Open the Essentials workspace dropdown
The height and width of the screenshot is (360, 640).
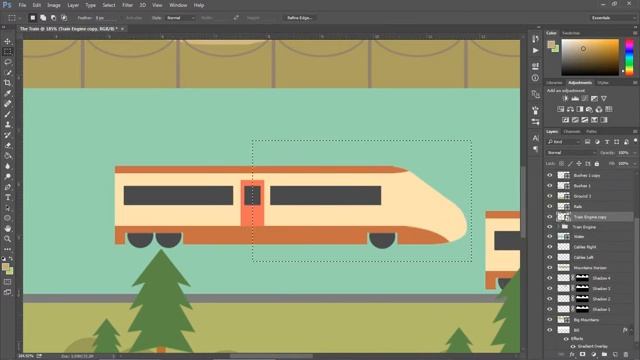[x=613, y=18]
